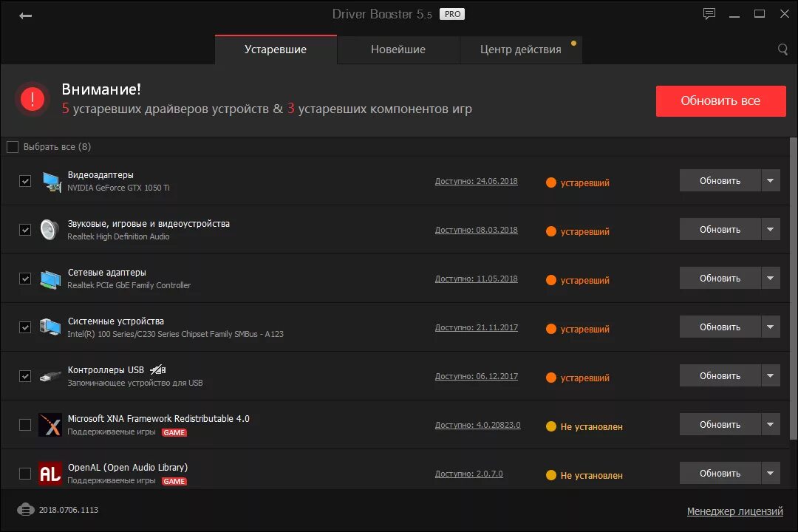Check the Microsoft XNA Framework checkbox
The width and height of the screenshot is (798, 532).
tap(25, 425)
